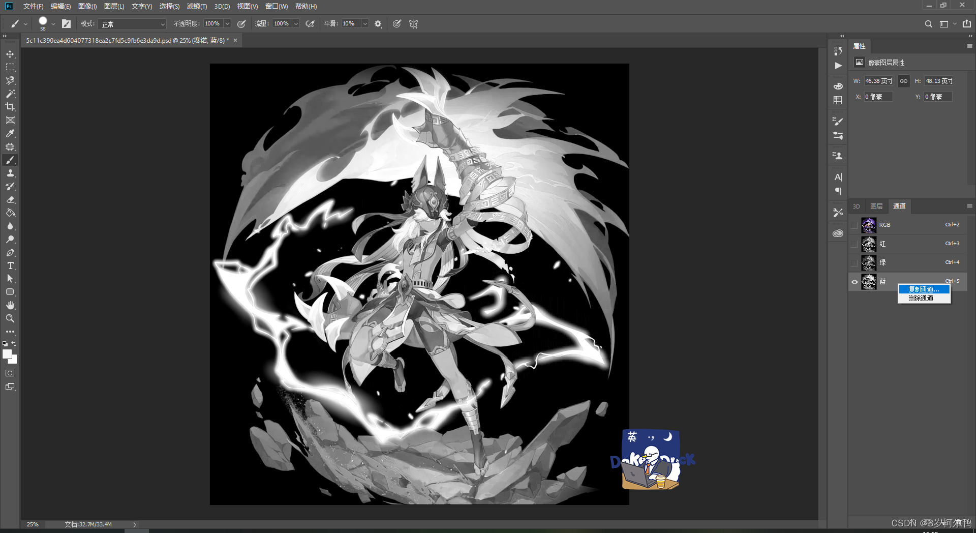Open the Properties panel flyout menu
The width and height of the screenshot is (980, 533).
coord(969,46)
